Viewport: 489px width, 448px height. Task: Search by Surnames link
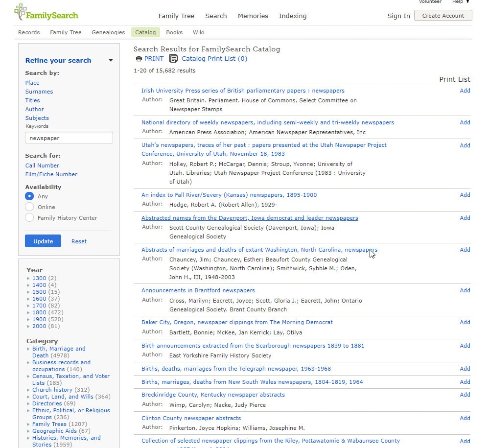click(39, 92)
